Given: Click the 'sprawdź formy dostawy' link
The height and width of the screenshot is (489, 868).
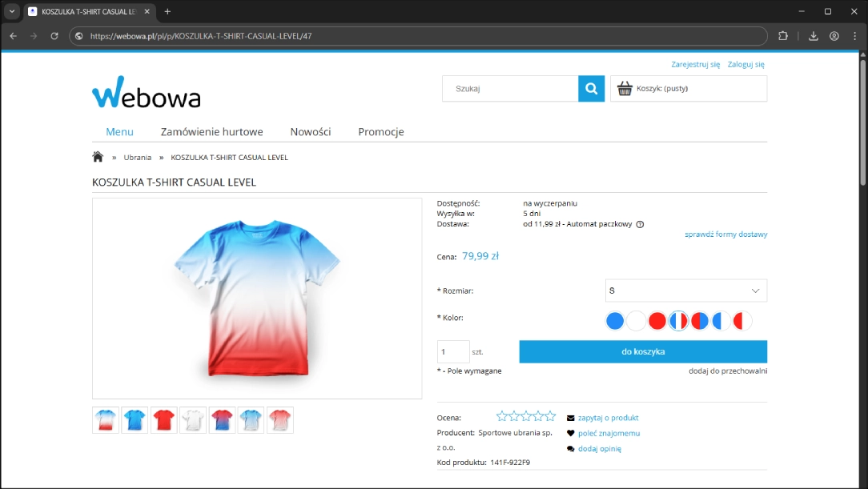Looking at the screenshot, I should [725, 234].
